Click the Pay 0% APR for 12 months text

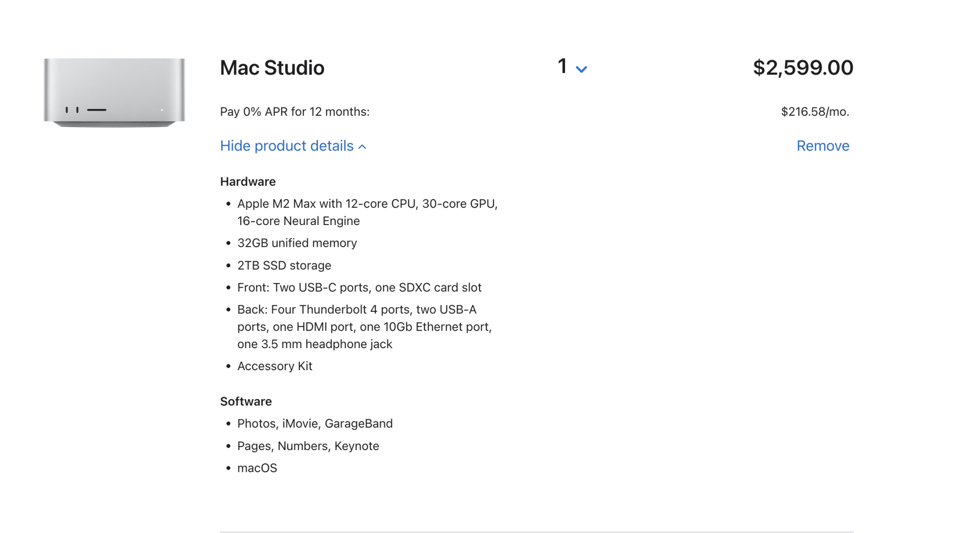pos(294,112)
